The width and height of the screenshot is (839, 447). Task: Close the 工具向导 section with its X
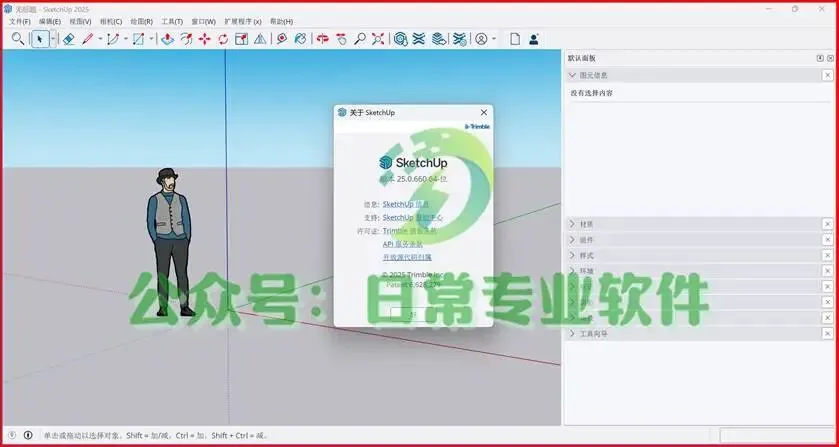[x=827, y=334]
